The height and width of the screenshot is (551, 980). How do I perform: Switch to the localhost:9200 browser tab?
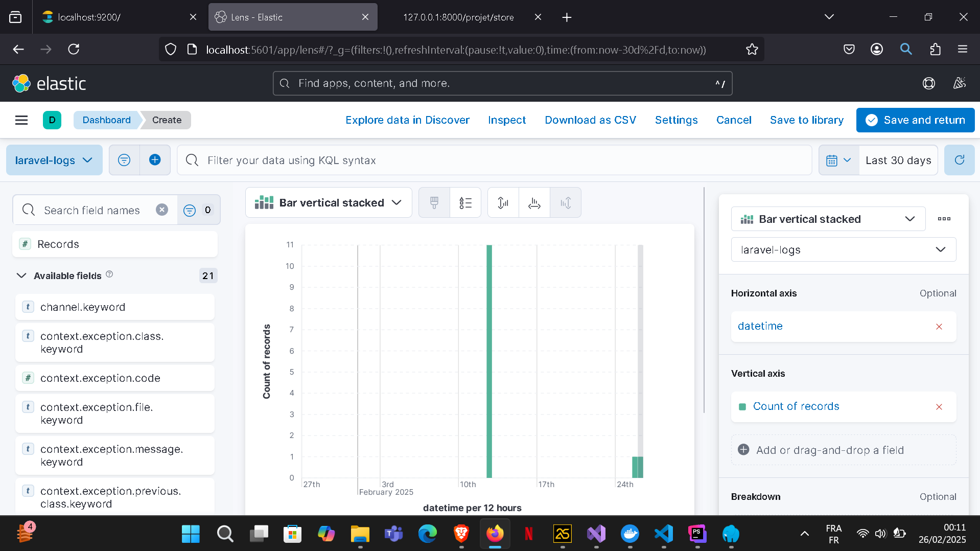(x=119, y=17)
